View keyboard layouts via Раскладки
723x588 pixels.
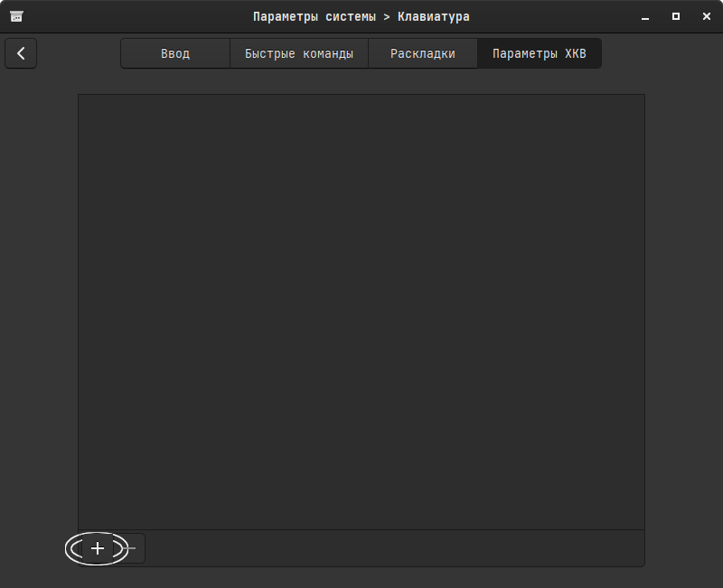pyautogui.click(x=422, y=53)
